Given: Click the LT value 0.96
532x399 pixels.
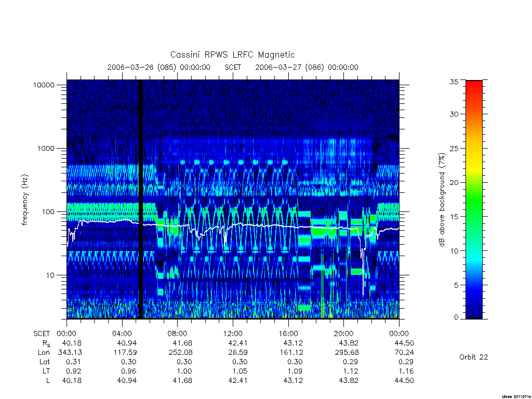Looking at the screenshot, I should tap(129, 371).
